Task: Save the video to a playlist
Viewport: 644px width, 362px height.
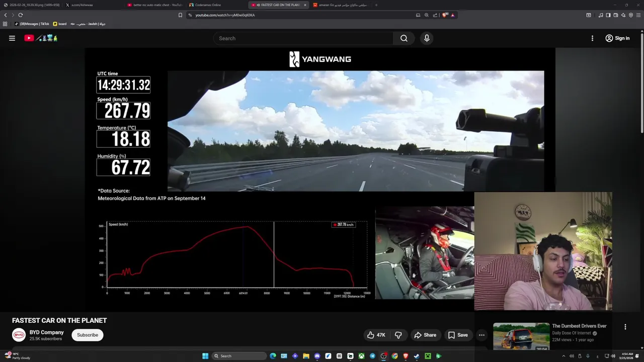Action: 458,335
